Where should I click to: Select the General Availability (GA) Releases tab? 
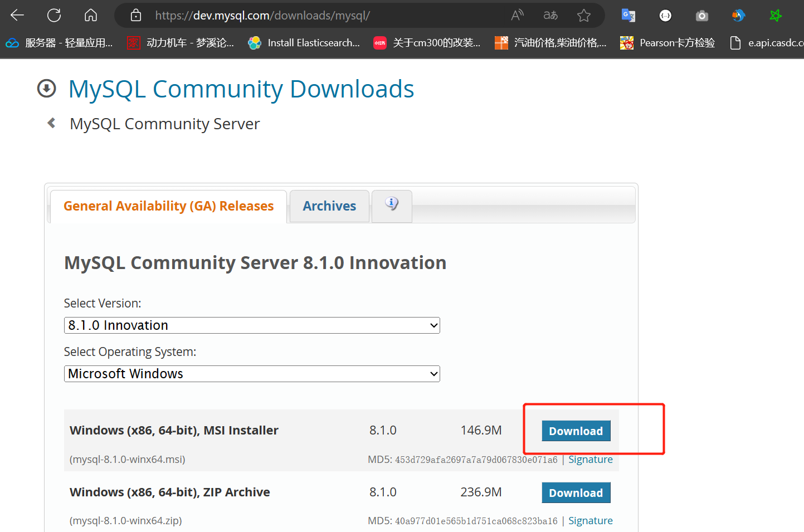pos(168,206)
